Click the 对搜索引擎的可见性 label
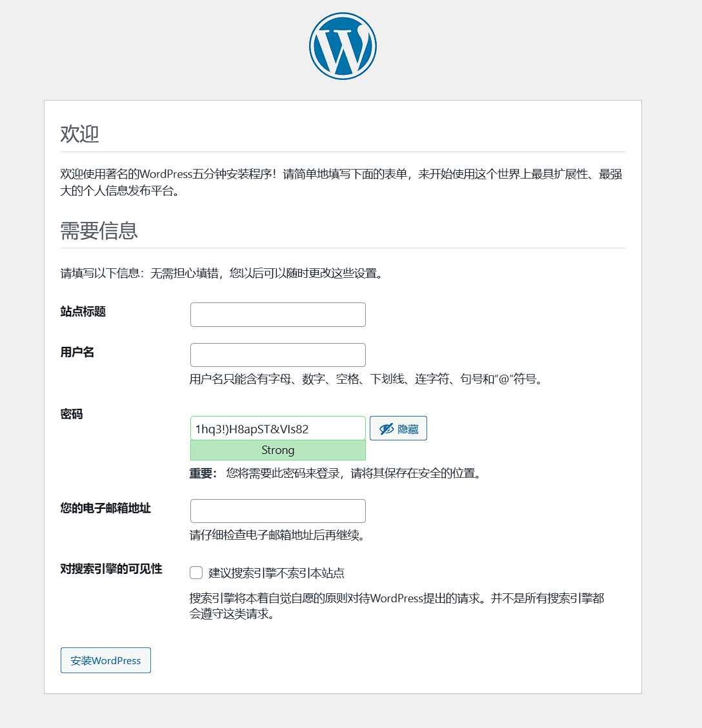This screenshot has width=702, height=728. [111, 569]
